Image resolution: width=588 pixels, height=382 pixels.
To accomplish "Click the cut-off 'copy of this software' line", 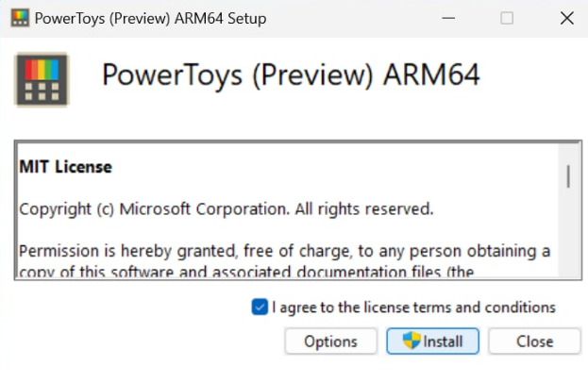I will coord(246,271).
